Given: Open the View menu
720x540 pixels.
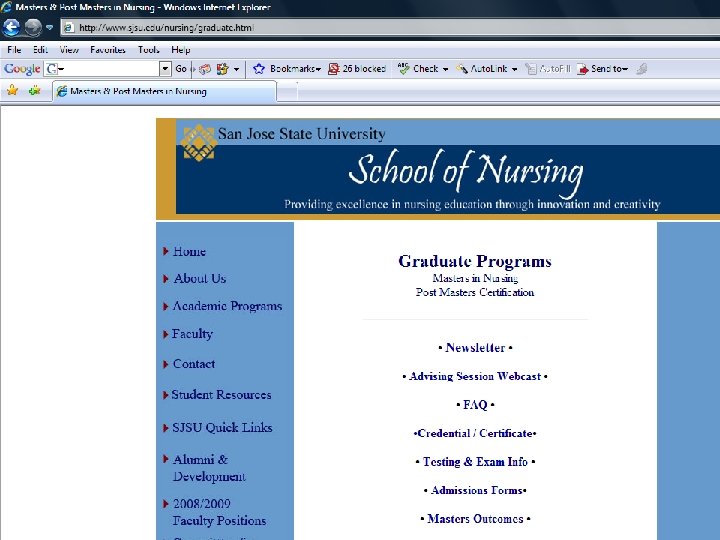Looking at the screenshot, I should 69,50.
